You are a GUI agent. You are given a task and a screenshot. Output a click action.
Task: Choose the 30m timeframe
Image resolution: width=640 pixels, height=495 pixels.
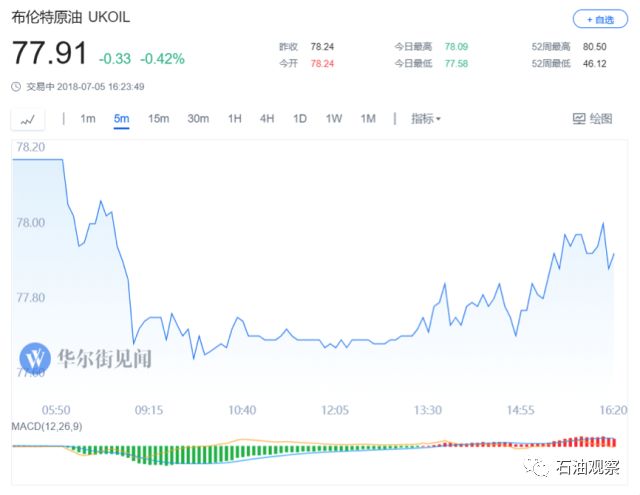pos(198,119)
